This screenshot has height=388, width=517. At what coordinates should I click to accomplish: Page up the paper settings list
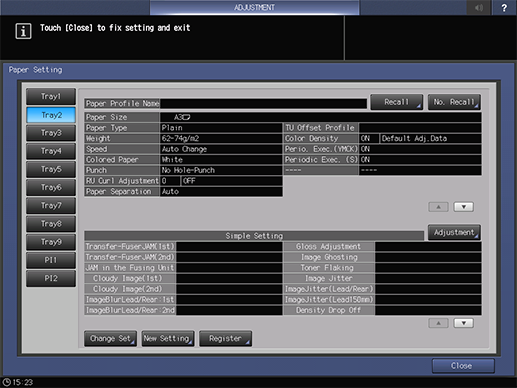coord(438,207)
